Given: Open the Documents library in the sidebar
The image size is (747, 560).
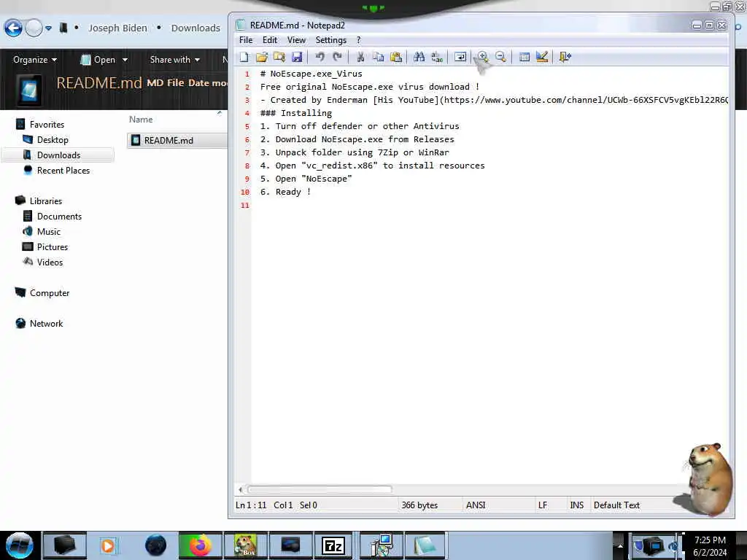Looking at the screenshot, I should [x=59, y=216].
